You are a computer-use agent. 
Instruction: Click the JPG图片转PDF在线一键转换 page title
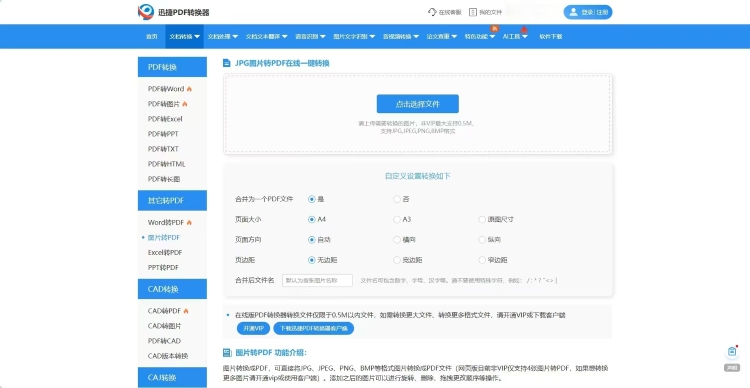coord(282,63)
